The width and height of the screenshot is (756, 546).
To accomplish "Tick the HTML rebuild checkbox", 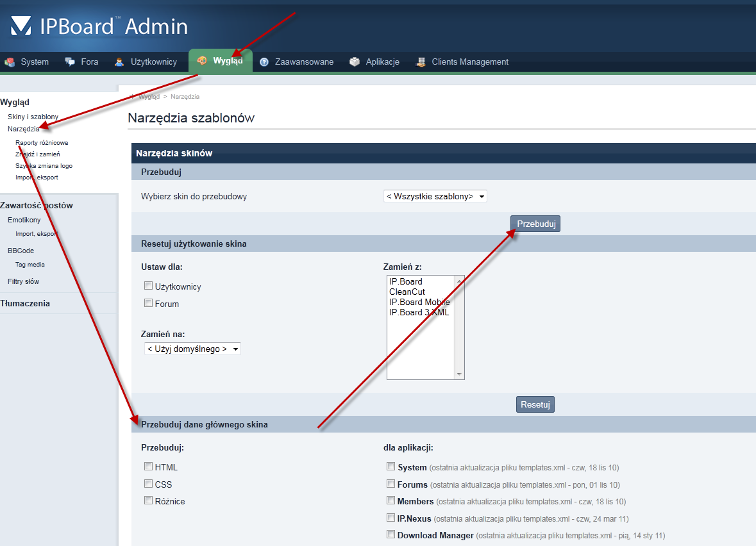I will [148, 467].
